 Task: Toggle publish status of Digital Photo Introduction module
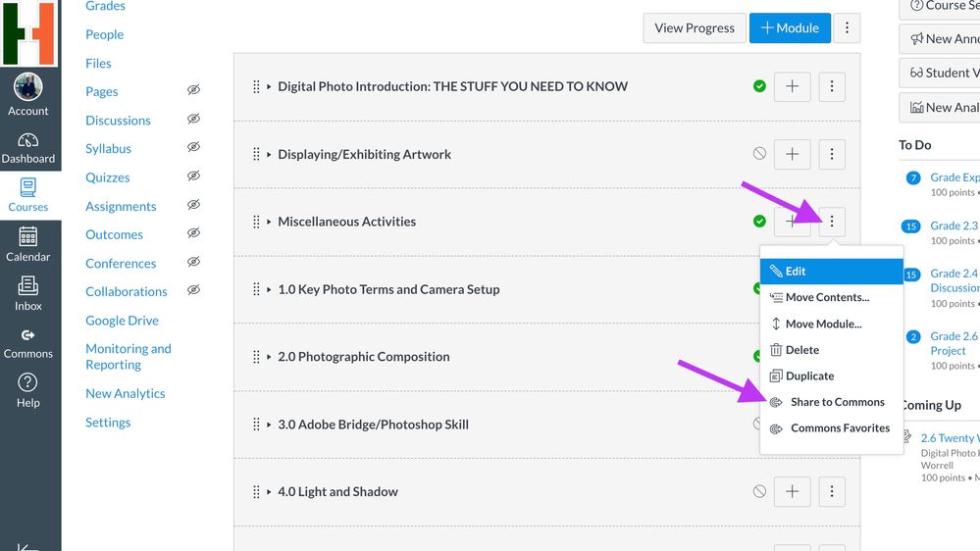tap(759, 86)
